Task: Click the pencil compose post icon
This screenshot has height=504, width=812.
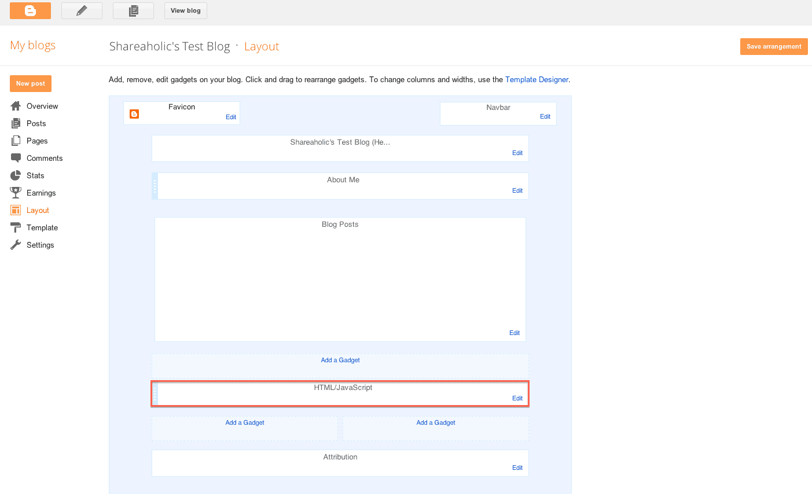Action: 82,10
